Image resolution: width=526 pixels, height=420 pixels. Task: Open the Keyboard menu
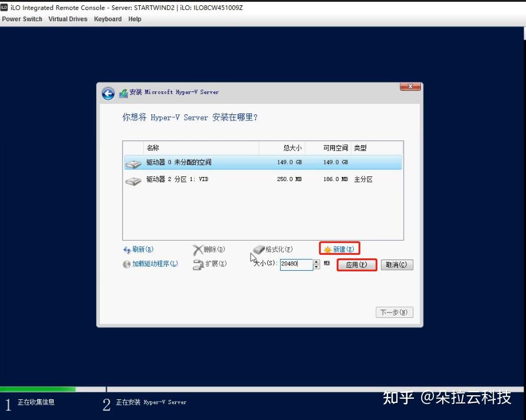[x=107, y=19]
